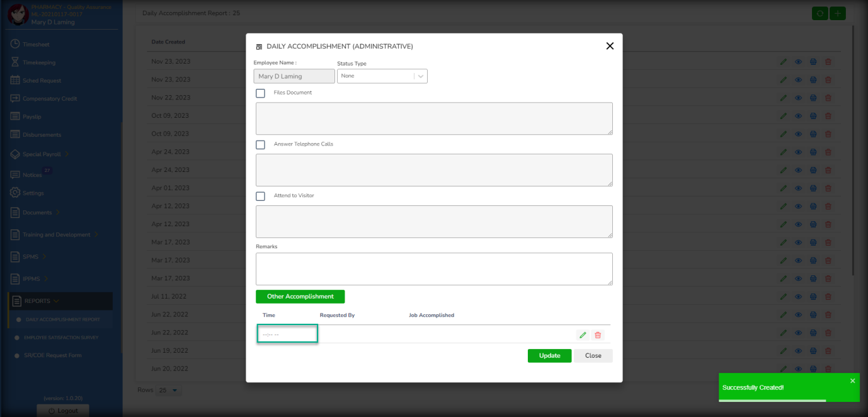Click the Timesheet clock icon in sidebar

[x=15, y=44]
